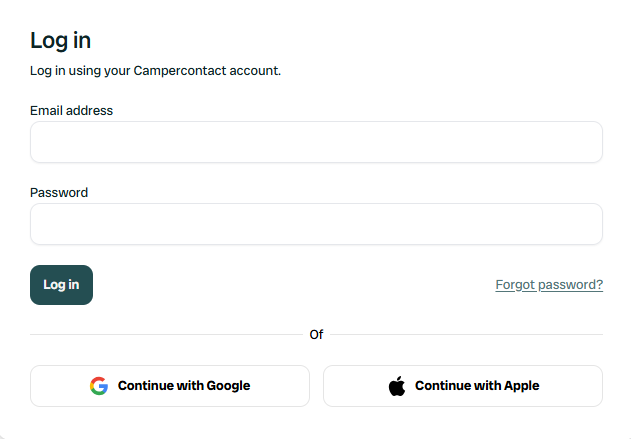
Task: Focus the Email address input field
Action: [x=316, y=142]
